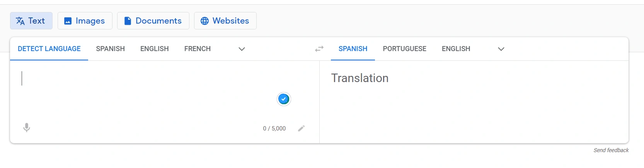644x168 pixels.
Task: Click the blue checkmark badge icon
Action: coord(284,99)
